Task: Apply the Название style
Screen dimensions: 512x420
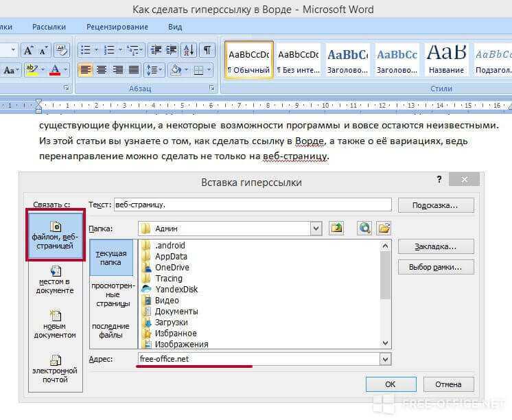Action: click(446, 60)
